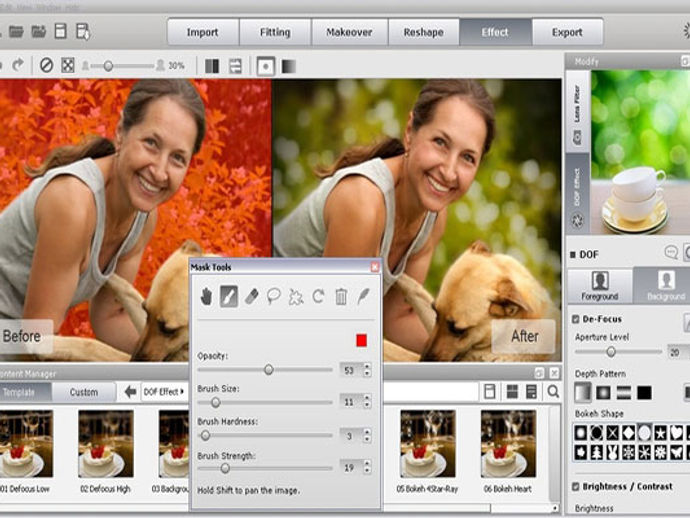The height and width of the screenshot is (518, 690).
Task: Select the X-shaped bokeh shape
Action: tap(613, 434)
